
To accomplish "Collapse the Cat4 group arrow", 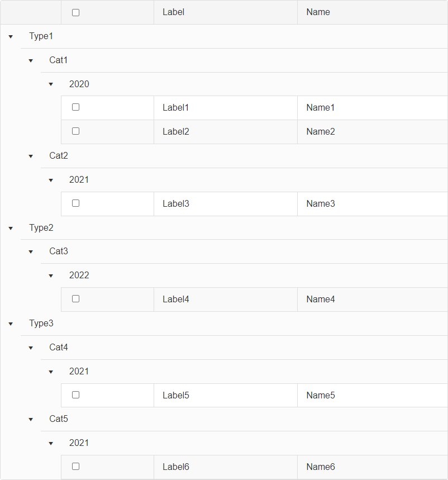I will click(31, 348).
